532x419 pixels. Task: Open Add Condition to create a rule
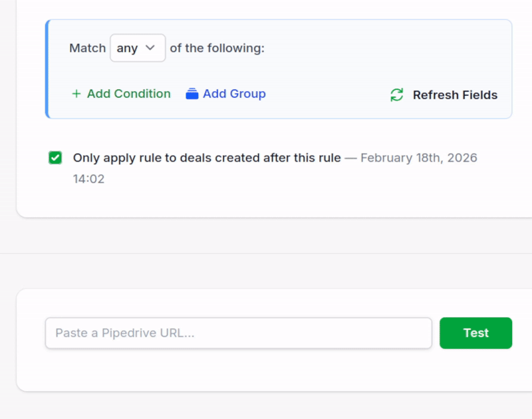tap(128, 94)
